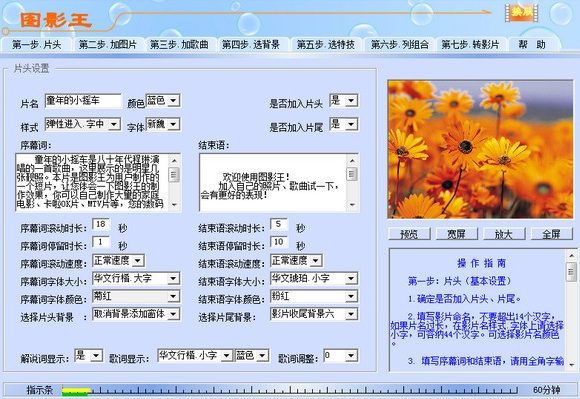
Task: Open 结束语滚动速度 dropdown
Action: tap(296, 261)
